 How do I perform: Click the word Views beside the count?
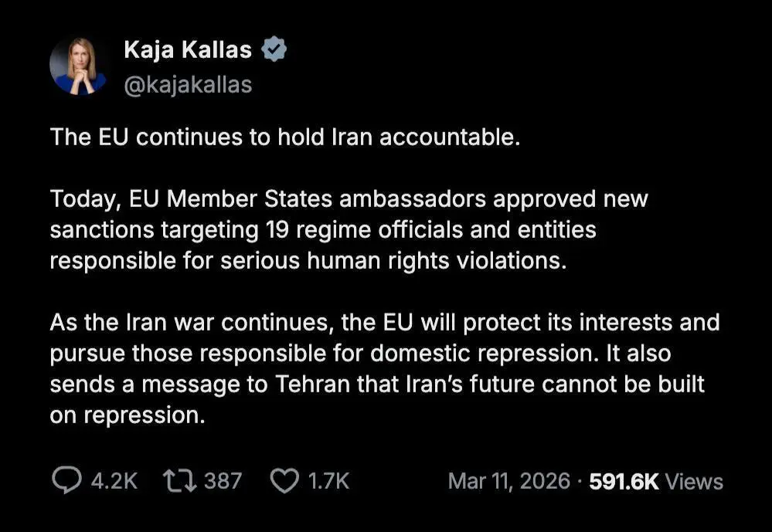[694, 481]
